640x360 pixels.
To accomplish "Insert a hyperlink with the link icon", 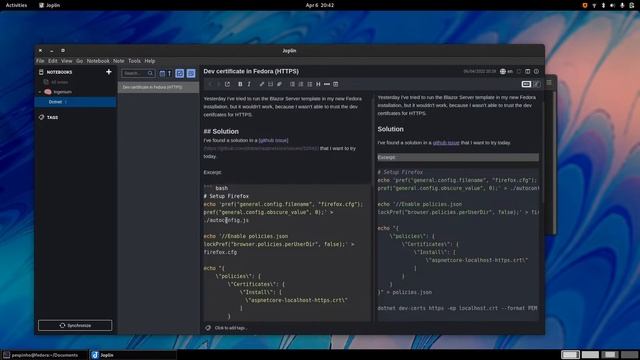I will pos(262,84).
